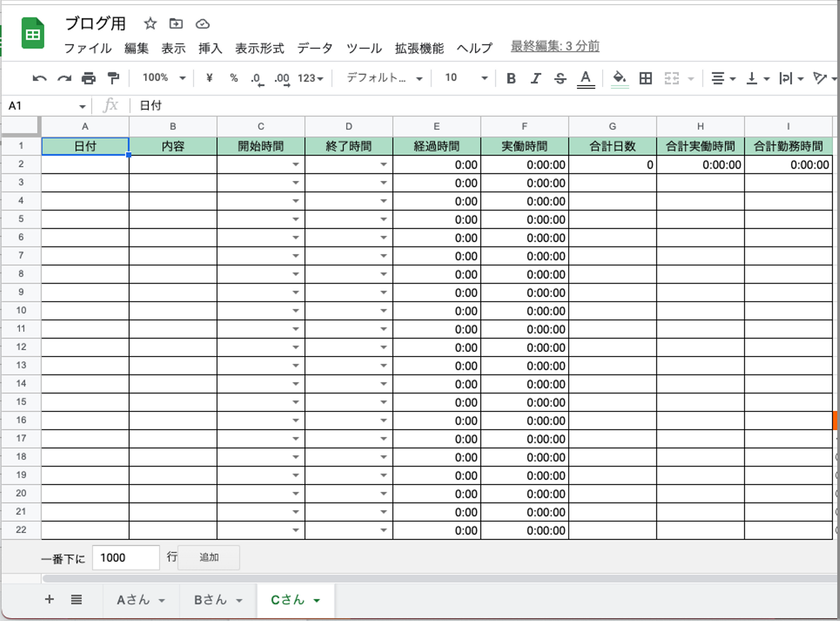This screenshot has height=621, width=840.
Task: Click the print icon
Action: [x=89, y=78]
